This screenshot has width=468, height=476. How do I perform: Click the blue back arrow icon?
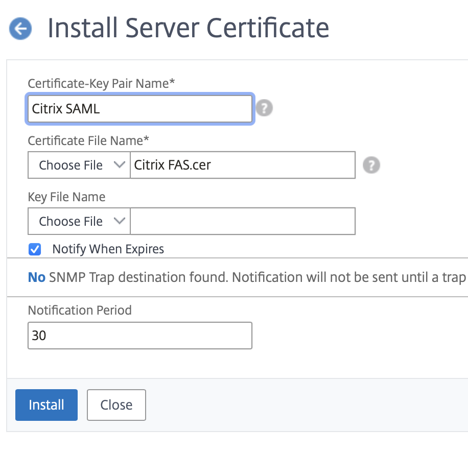[20, 29]
